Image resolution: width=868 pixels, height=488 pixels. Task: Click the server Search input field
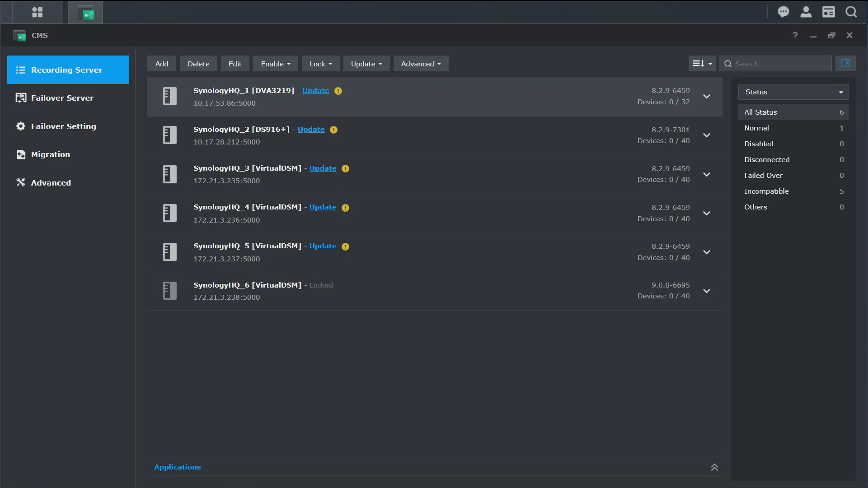click(775, 64)
